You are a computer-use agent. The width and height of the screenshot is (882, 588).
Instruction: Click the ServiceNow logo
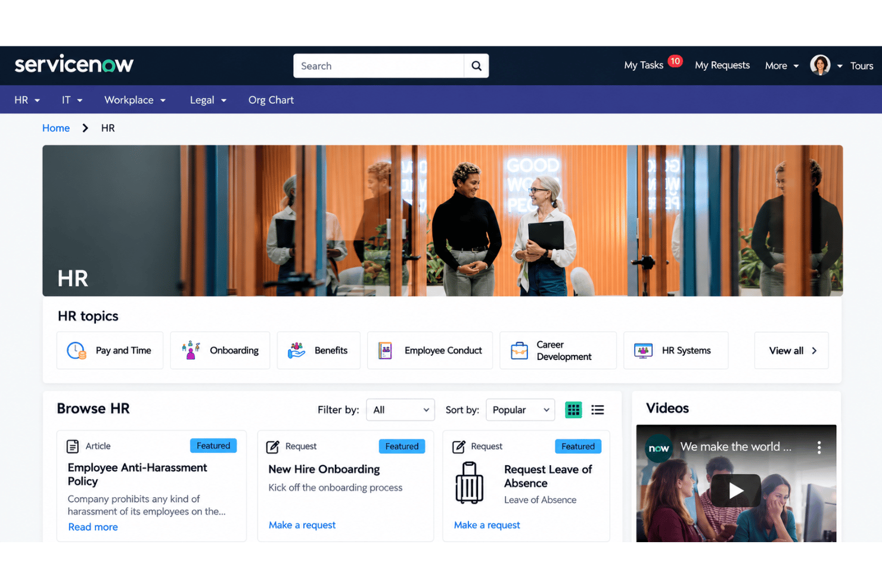pyautogui.click(x=74, y=64)
